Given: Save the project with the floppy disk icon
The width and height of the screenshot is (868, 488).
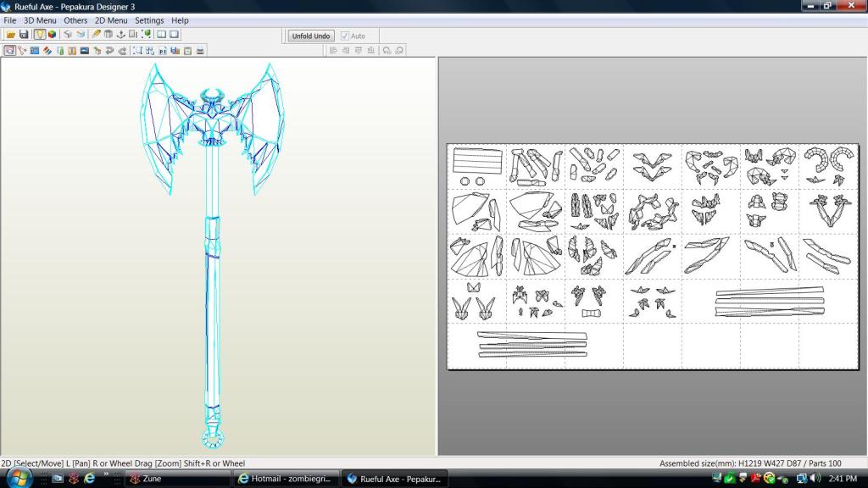Looking at the screenshot, I should [x=24, y=34].
